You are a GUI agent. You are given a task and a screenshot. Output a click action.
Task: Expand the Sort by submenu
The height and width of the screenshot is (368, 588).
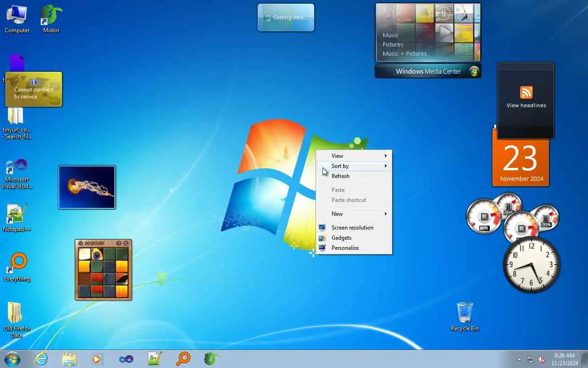354,166
